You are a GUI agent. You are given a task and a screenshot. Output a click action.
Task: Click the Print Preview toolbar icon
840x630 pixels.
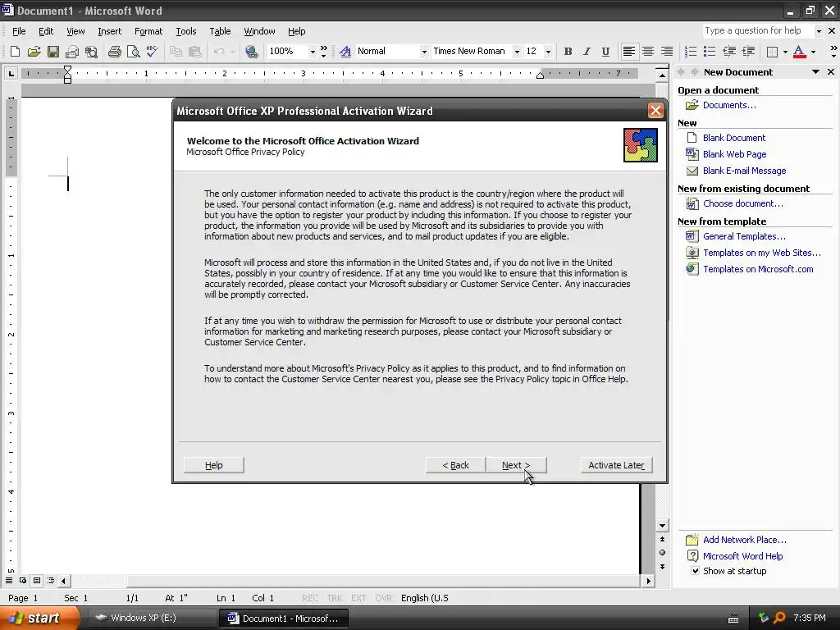coord(133,52)
